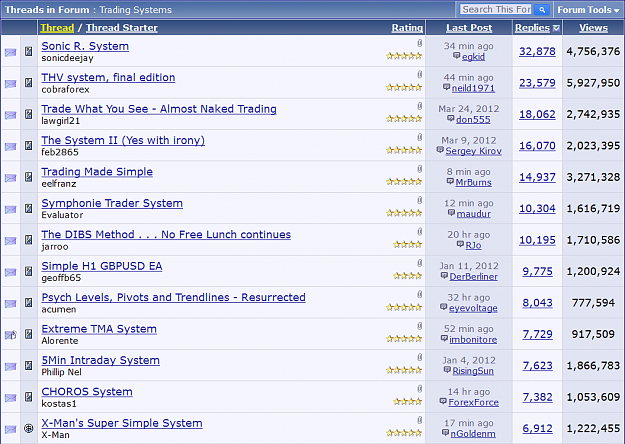This screenshot has width=625, height=444.
Task: Open last poster don555's profile
Action: coord(473,120)
